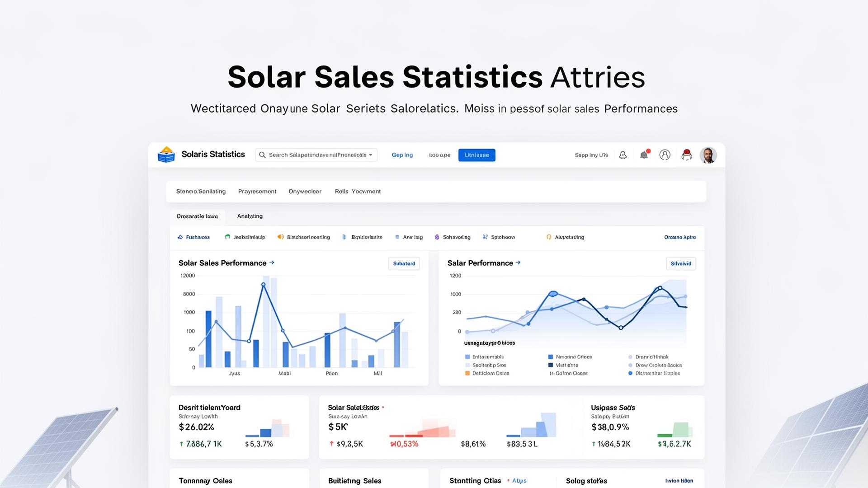
Task: Open the Prayresement menu item
Action: pyautogui.click(x=257, y=191)
